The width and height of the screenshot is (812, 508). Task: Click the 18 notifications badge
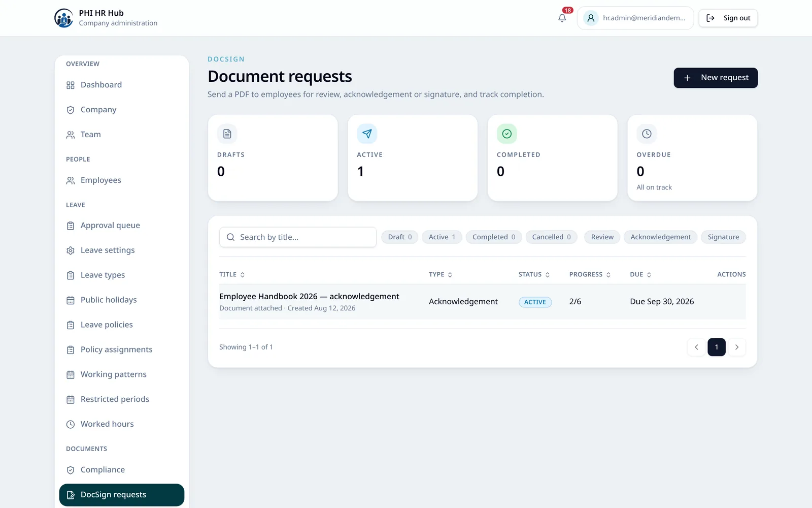[567, 10]
